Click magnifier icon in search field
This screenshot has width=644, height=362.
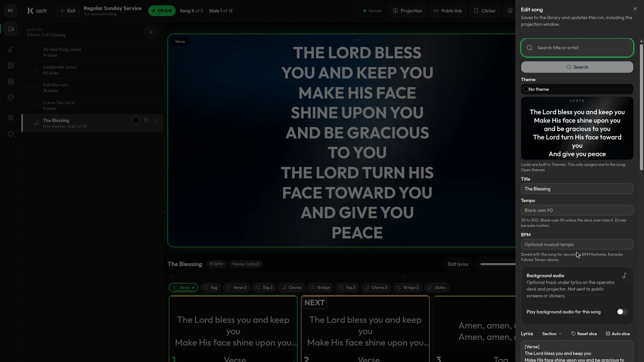(530, 47)
